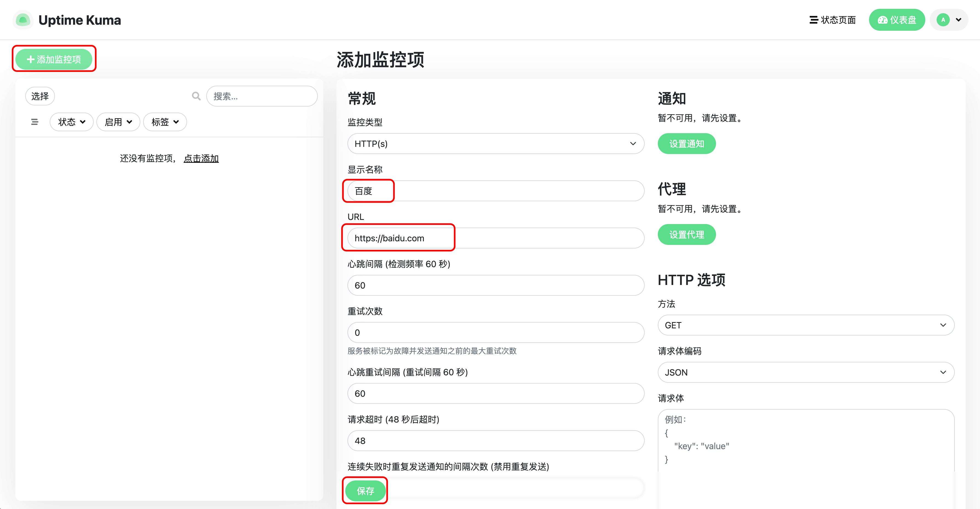This screenshot has height=509, width=980.
Task: Go to the 仪表盘 dashboard
Action: click(897, 20)
